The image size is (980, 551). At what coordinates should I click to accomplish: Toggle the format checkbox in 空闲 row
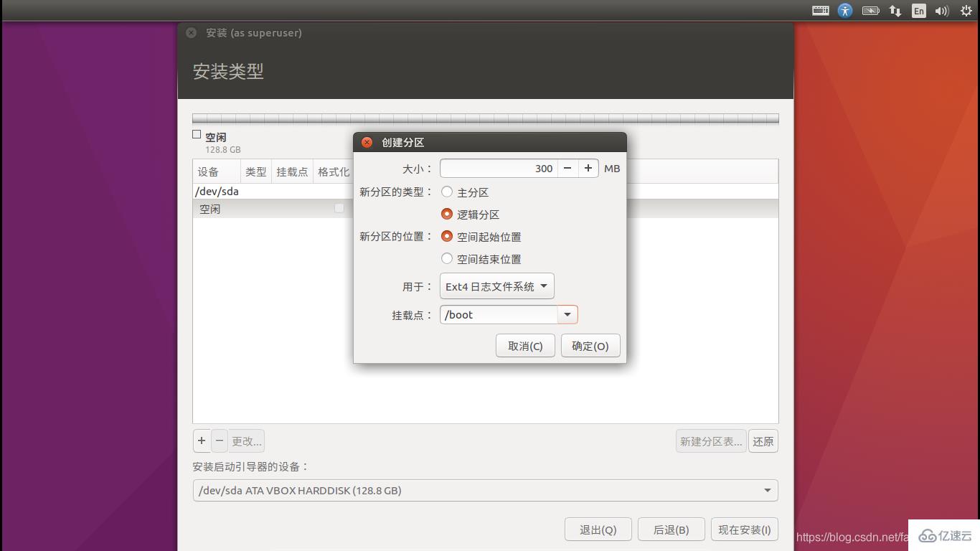[x=339, y=208]
